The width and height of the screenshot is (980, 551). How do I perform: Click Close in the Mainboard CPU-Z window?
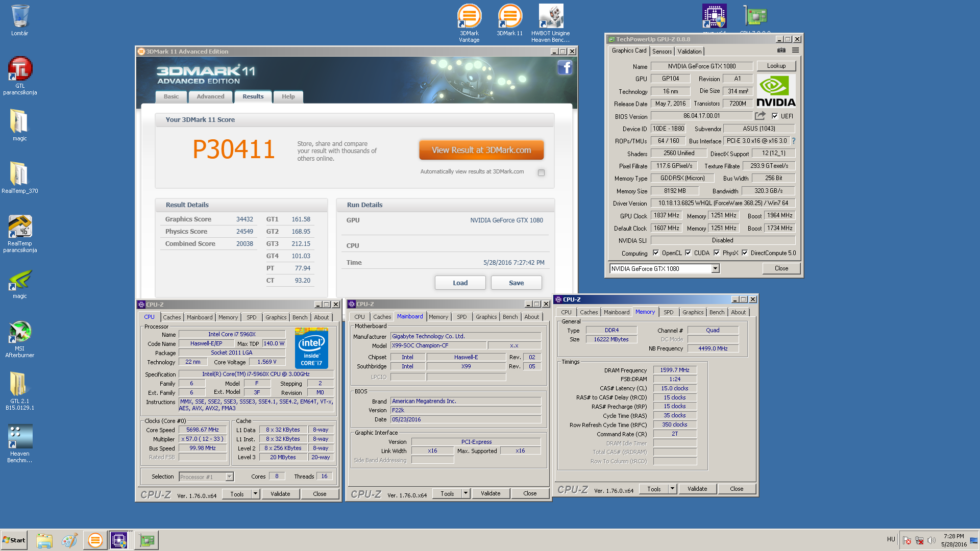tap(530, 493)
